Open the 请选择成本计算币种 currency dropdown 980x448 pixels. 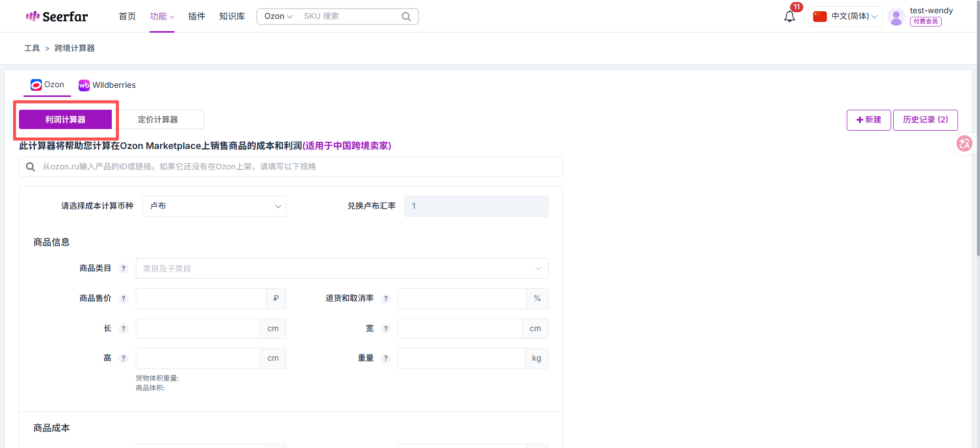coord(214,206)
